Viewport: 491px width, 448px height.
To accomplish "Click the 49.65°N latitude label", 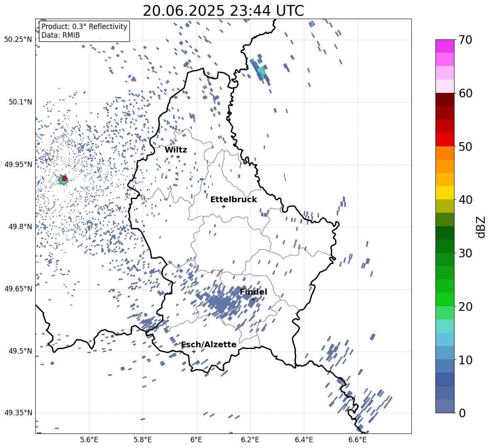I will (18, 288).
